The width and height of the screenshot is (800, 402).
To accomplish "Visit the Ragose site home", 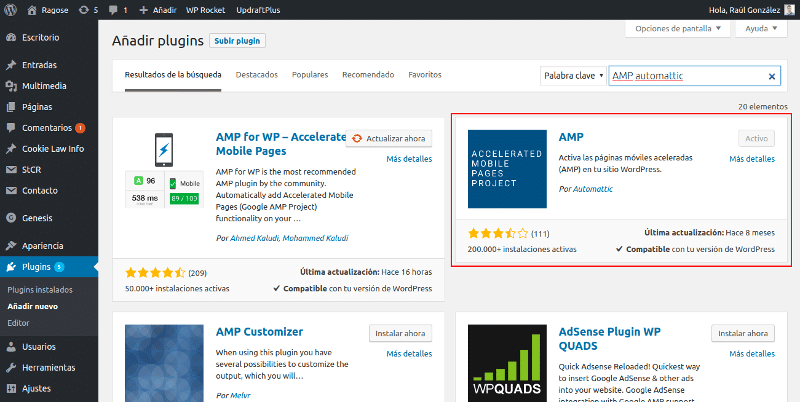I will (47, 10).
